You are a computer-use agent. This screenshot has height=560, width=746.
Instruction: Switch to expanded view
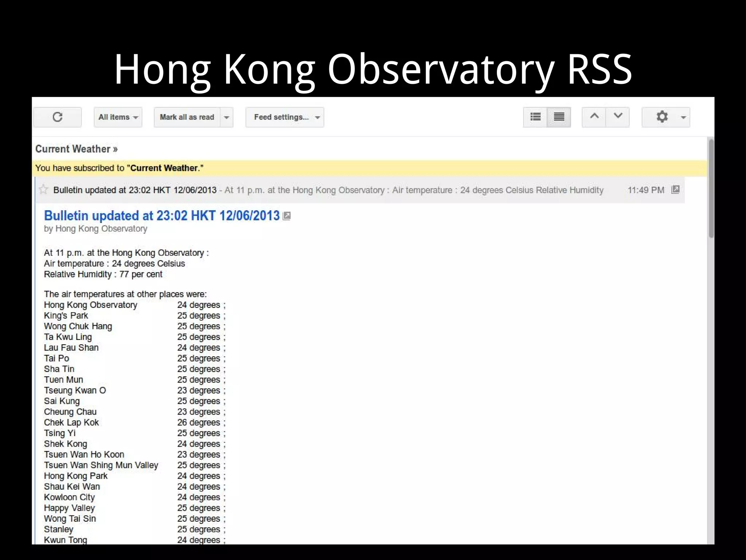tap(559, 117)
